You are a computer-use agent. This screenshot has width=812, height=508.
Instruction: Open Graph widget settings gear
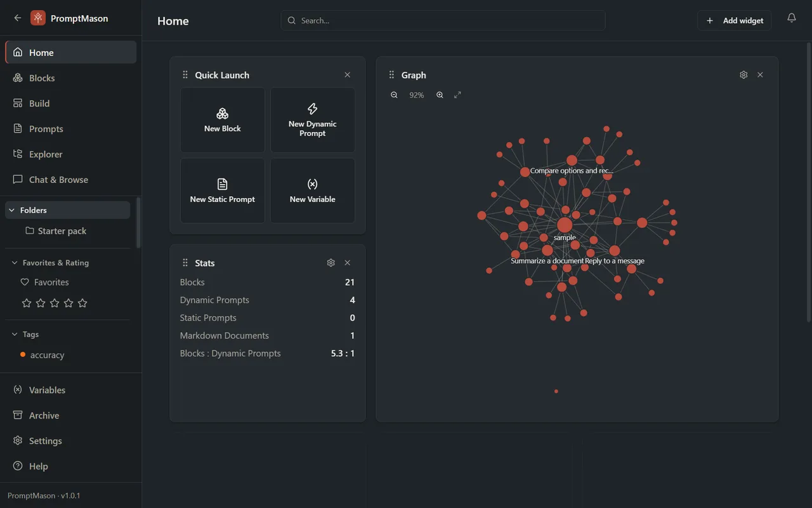pos(743,75)
